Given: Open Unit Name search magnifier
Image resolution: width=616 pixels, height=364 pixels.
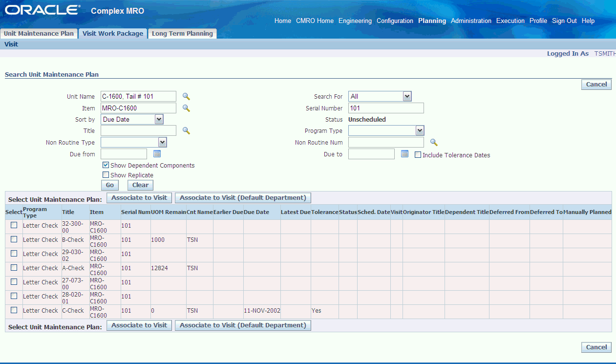Looking at the screenshot, I should coord(186,97).
